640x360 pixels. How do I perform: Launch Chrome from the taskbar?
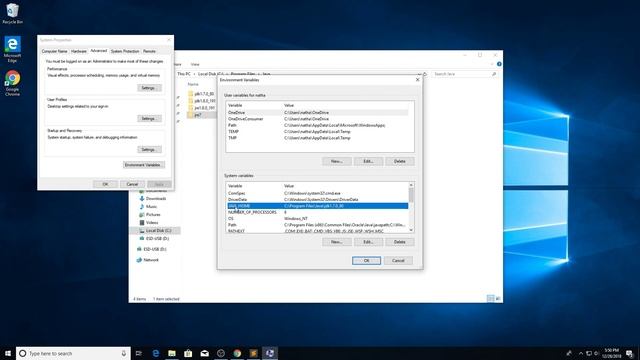tap(237, 353)
